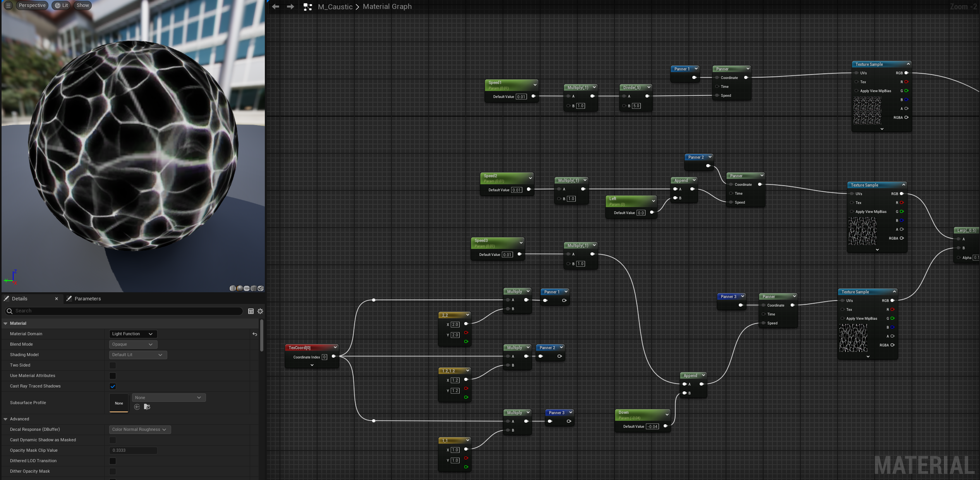Open the viewport hamburger options menu

point(8,5)
